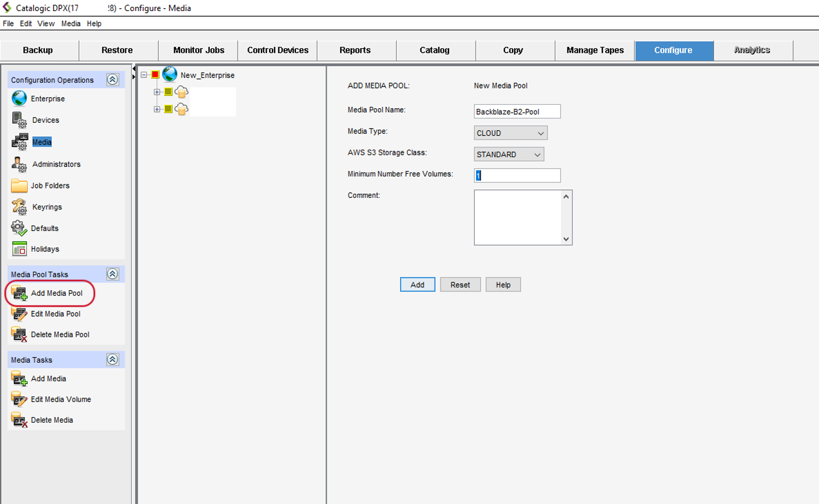Click the New_Enterprise globe icon in tree
819x504 pixels.
170,74
